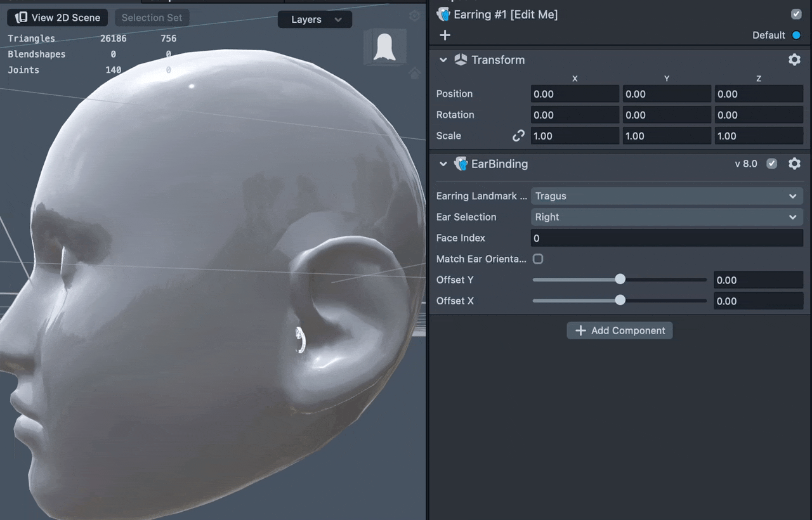
Task: Open the Layers dropdown menu
Action: tap(315, 20)
